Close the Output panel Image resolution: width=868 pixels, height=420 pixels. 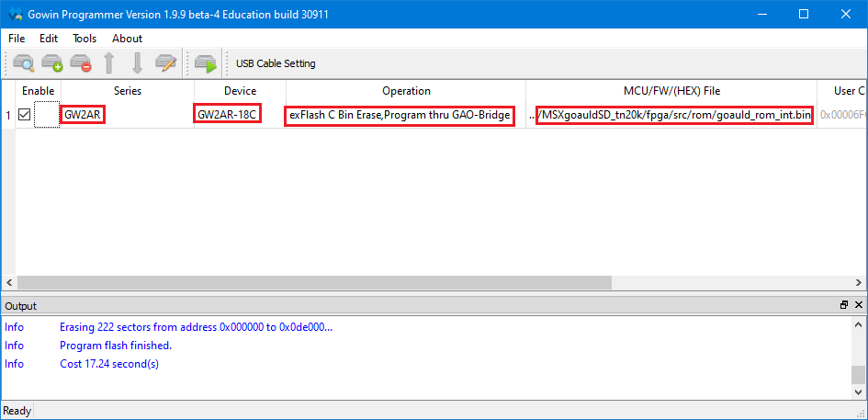859,305
